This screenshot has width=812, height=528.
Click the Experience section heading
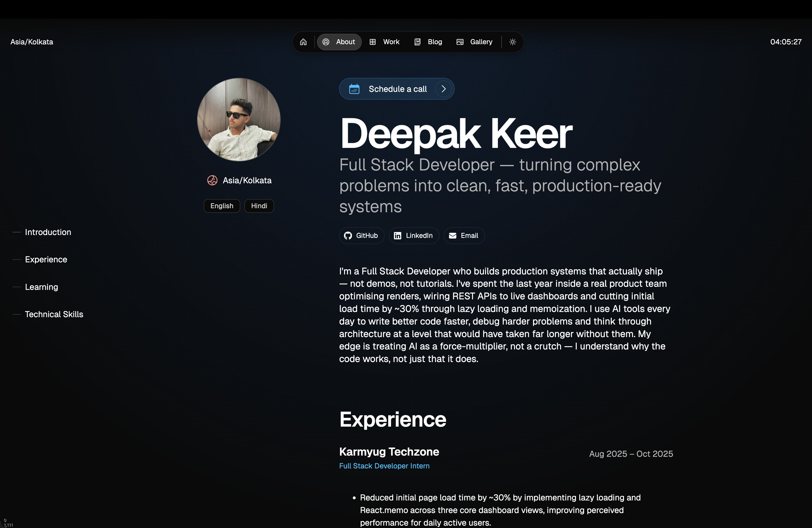[393, 420]
